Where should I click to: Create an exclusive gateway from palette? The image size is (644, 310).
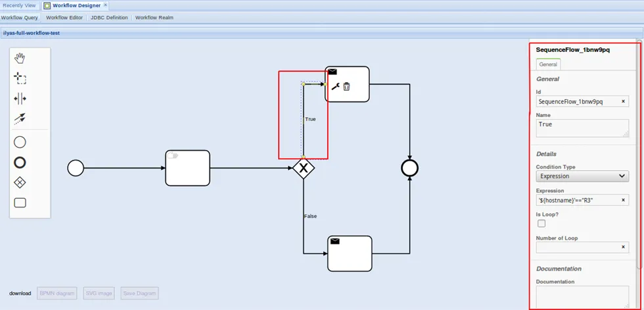pos(20,183)
